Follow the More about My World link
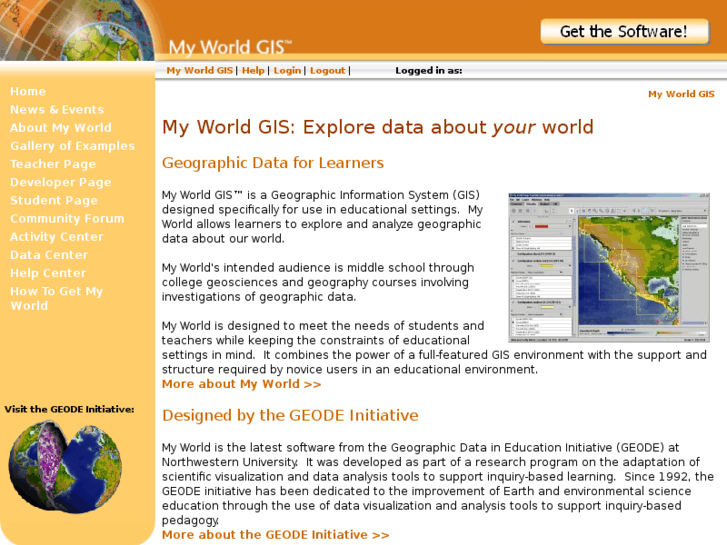The height and width of the screenshot is (545, 727). (241, 384)
